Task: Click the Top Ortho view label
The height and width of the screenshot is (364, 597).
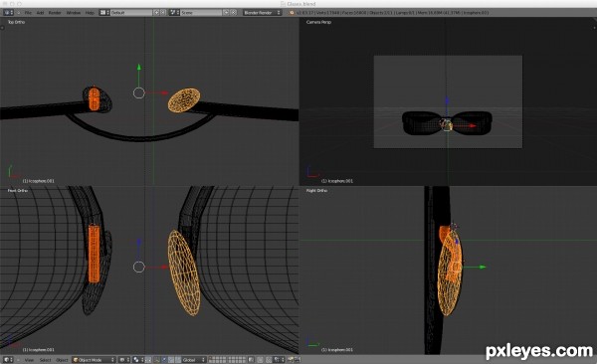Action: click(x=16, y=22)
